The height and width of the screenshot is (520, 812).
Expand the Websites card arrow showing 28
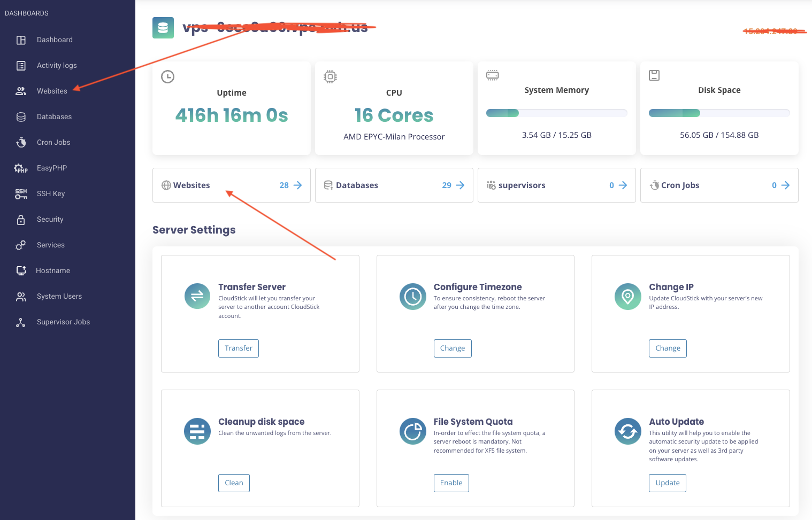click(x=297, y=185)
